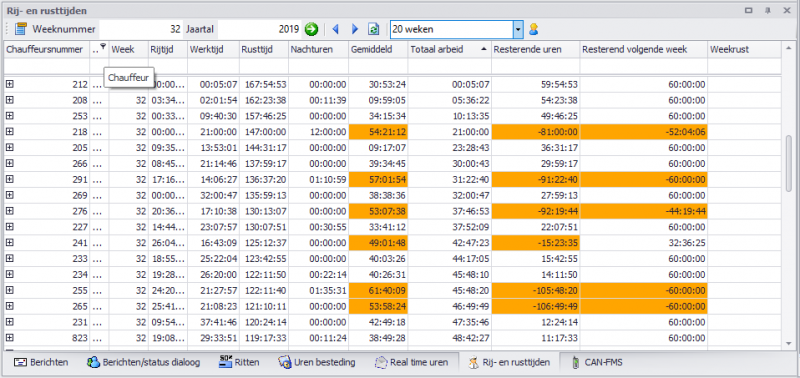Select cell -52:04:06 in Resterend volgende week

pyautogui.click(x=643, y=132)
